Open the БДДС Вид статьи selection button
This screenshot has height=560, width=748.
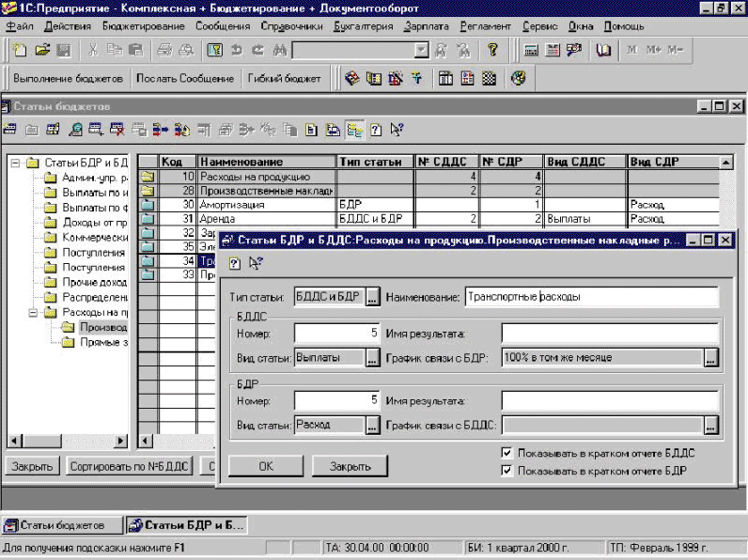[x=372, y=358]
